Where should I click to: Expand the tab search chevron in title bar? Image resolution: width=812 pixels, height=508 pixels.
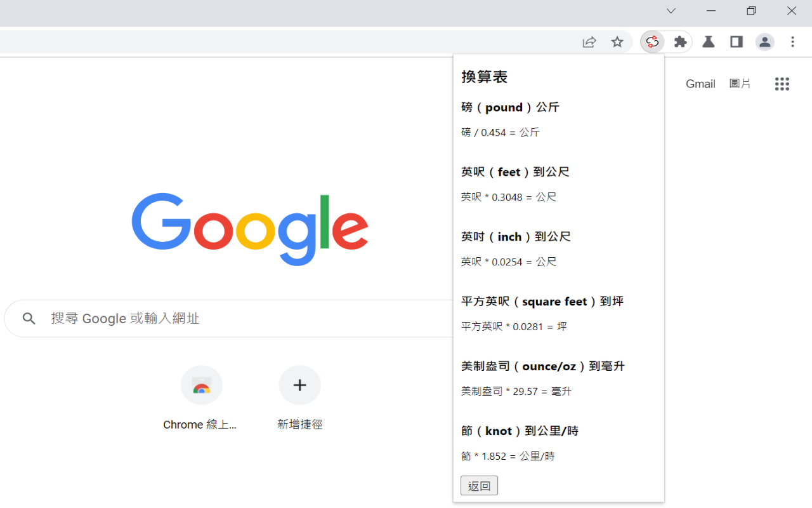pyautogui.click(x=671, y=11)
